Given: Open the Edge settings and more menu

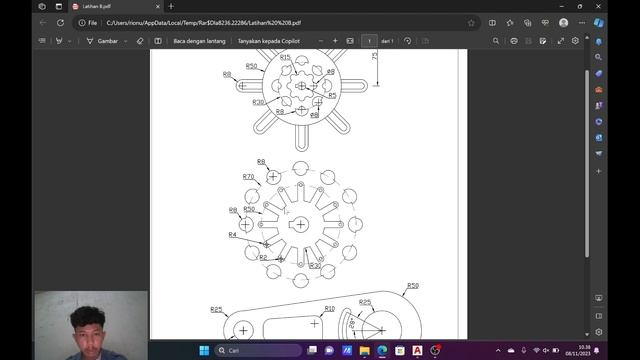Looking at the screenshot, I should (582, 23).
